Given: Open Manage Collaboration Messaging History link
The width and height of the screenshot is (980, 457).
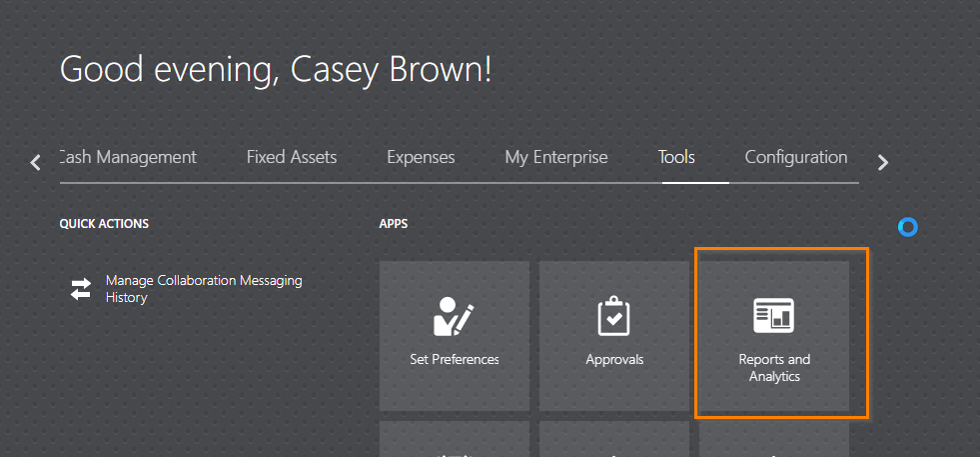Looking at the screenshot, I should 204,289.
